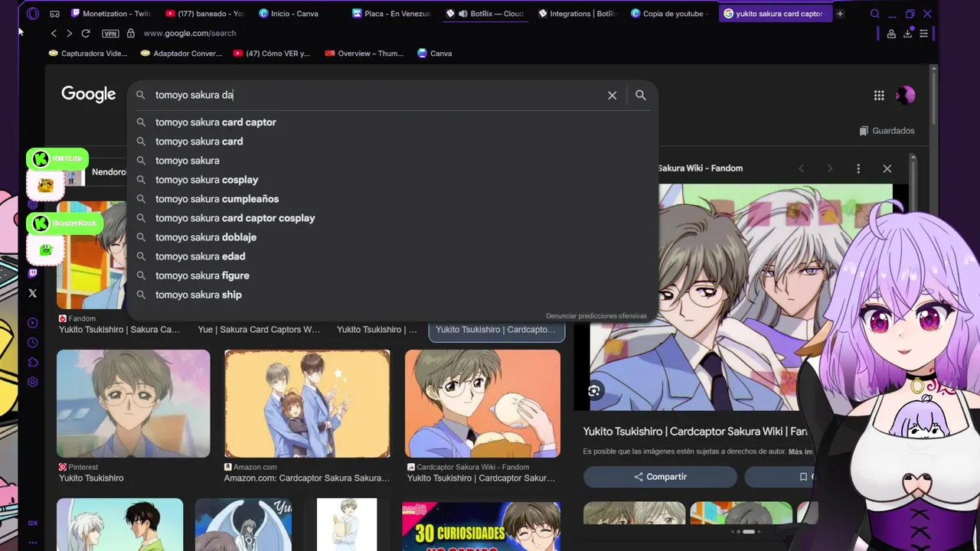This screenshot has width=980, height=551.
Task: Clear the search box with X icon
Action: pos(612,95)
